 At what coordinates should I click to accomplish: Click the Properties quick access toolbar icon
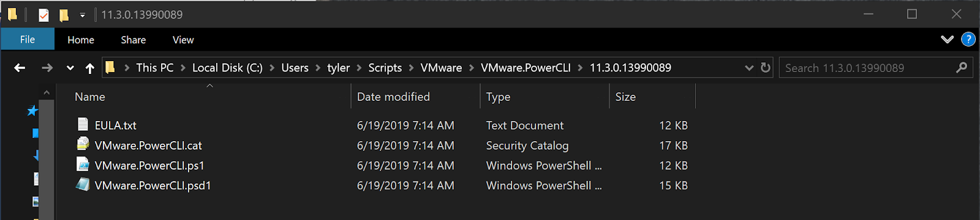[43, 15]
